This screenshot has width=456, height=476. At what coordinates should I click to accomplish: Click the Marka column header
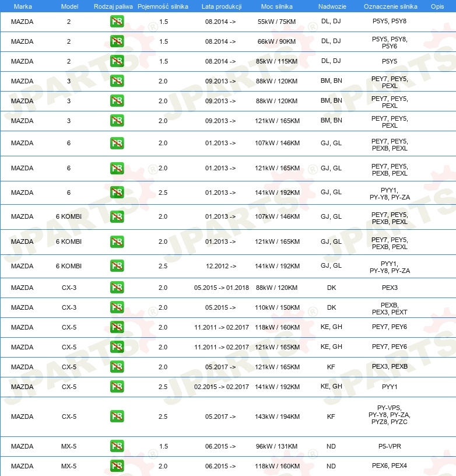click(23, 6)
